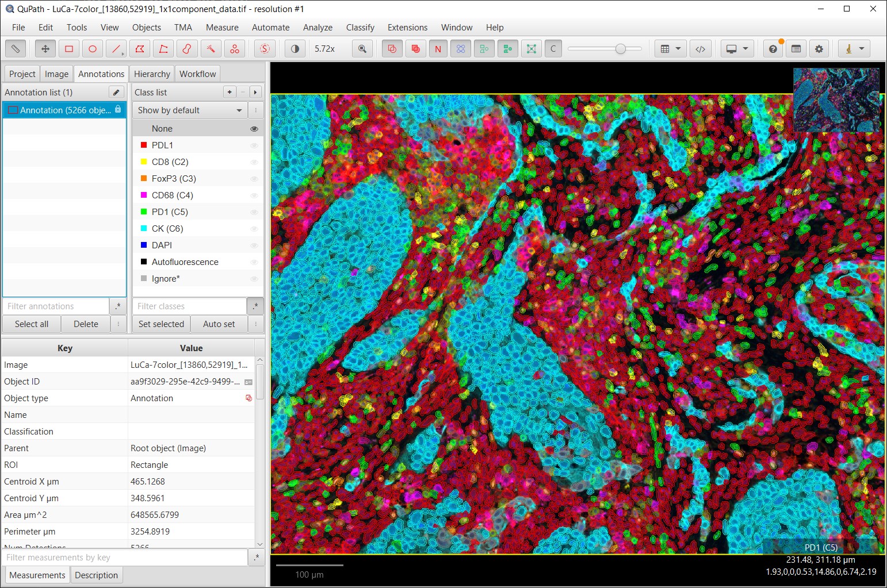Open Brightness & contrast dialog
Screen dimensions: 887x588
295,49
